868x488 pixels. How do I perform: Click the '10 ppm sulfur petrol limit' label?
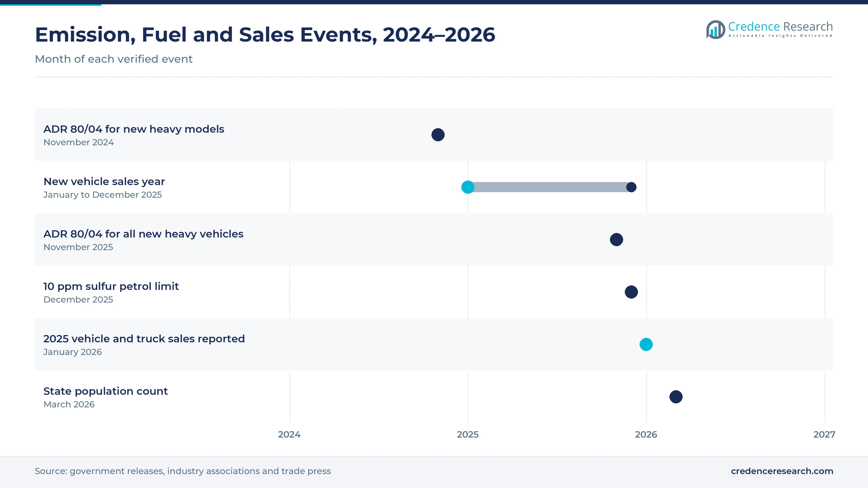point(111,286)
